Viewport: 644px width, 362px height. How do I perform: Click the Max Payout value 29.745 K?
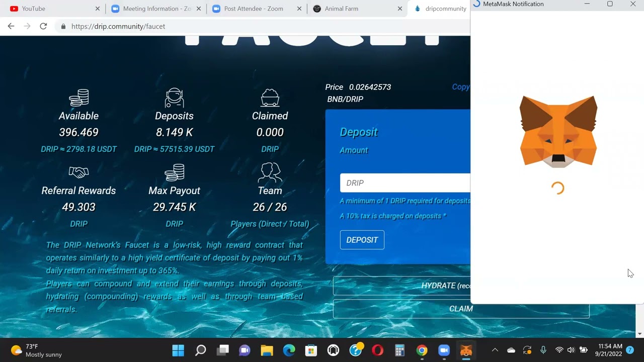[x=174, y=207]
